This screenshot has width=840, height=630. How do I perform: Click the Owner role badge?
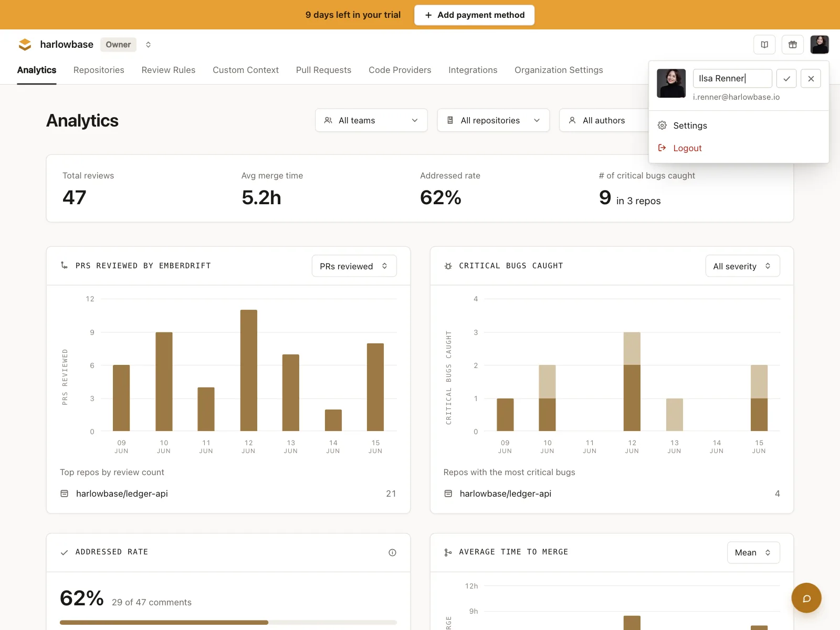tap(118, 45)
